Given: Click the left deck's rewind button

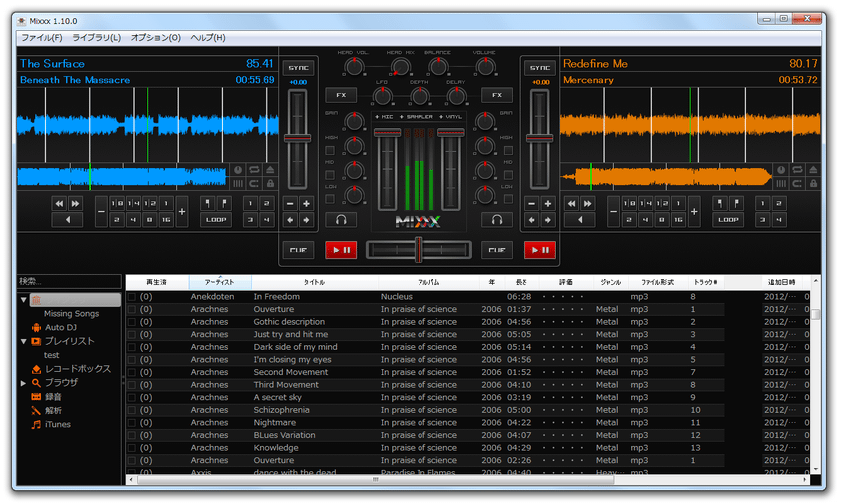Looking at the screenshot, I should pyautogui.click(x=59, y=204).
